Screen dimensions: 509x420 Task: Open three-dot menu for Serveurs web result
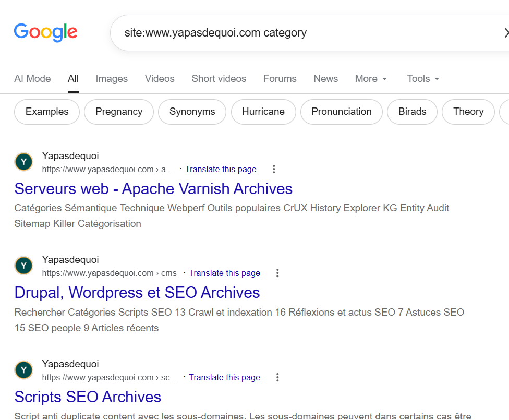(x=274, y=169)
